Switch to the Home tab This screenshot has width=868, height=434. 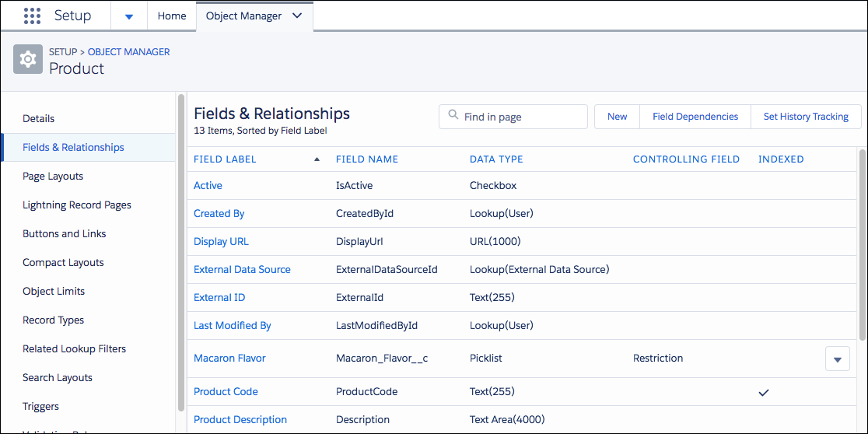[x=172, y=16]
